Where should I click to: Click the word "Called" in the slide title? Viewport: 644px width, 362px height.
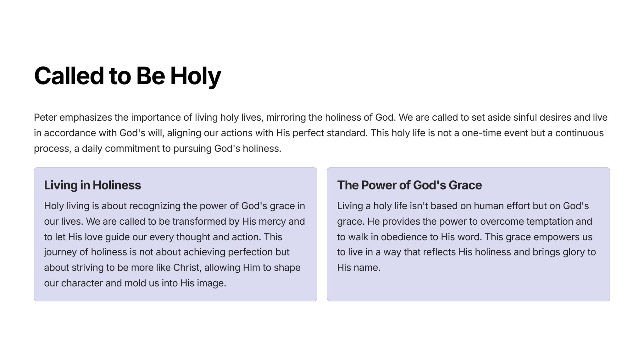(69, 76)
